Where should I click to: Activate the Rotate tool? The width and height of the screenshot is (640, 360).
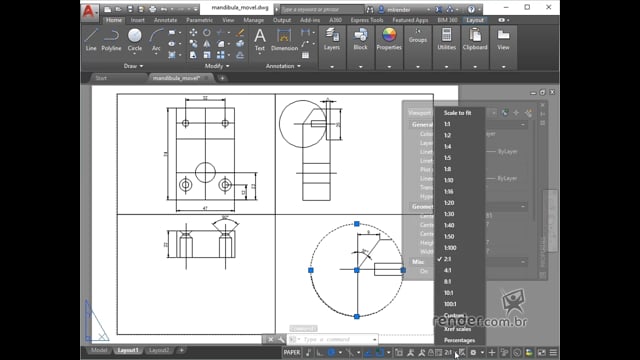207,32
